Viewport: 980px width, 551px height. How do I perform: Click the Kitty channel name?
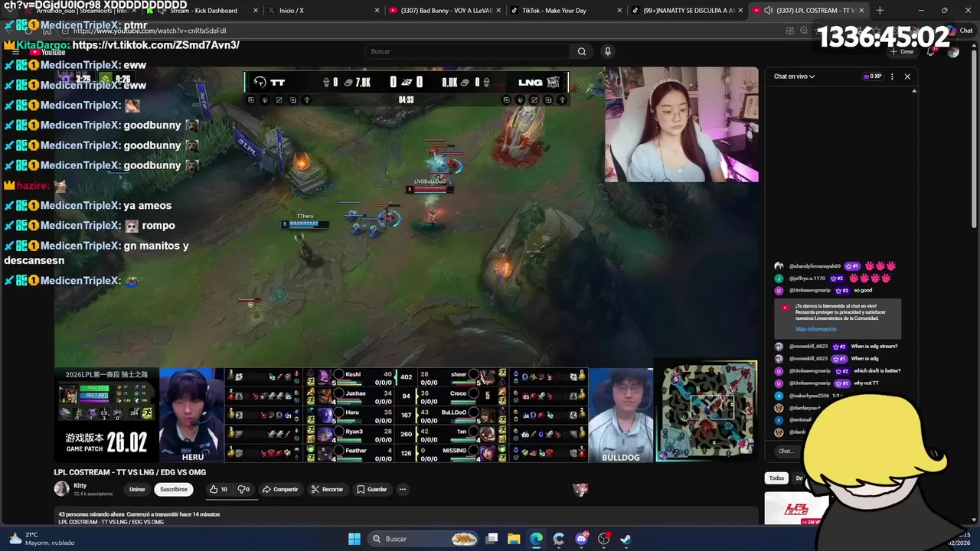pos(80,485)
